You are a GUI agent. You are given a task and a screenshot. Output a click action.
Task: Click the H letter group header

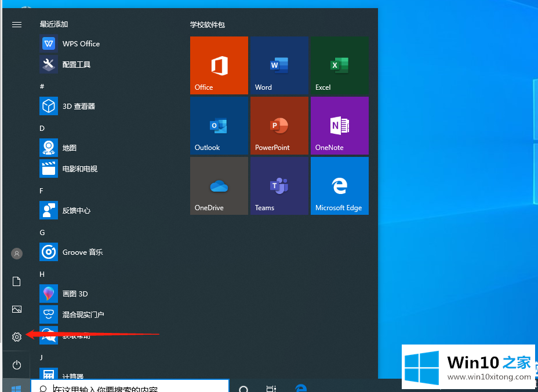[42, 274]
